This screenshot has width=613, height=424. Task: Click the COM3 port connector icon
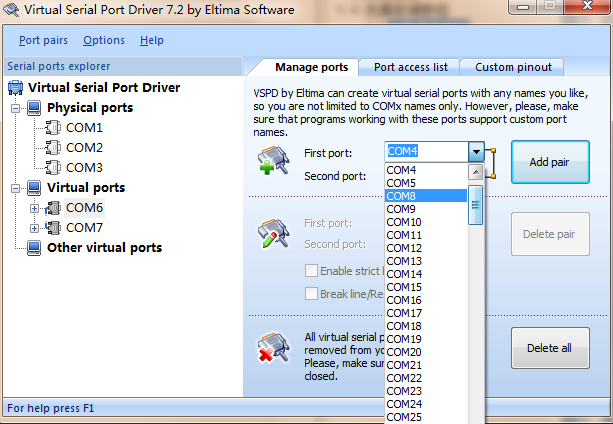(54, 168)
